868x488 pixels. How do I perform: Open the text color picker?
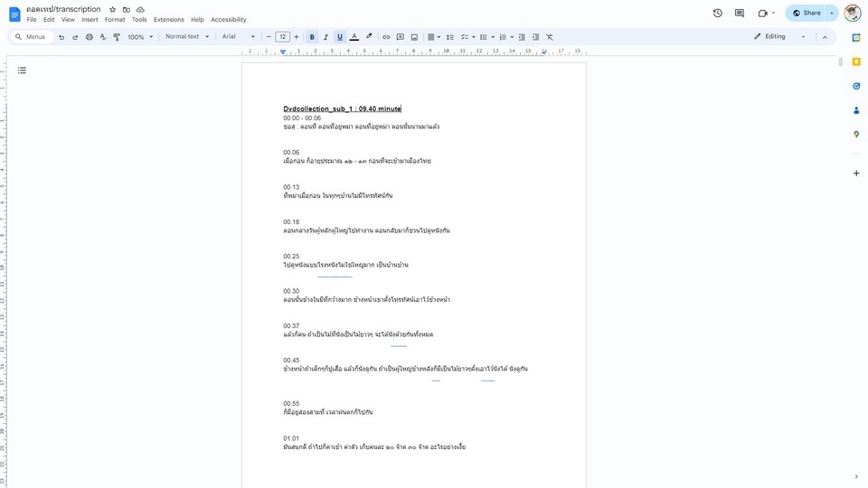(354, 37)
